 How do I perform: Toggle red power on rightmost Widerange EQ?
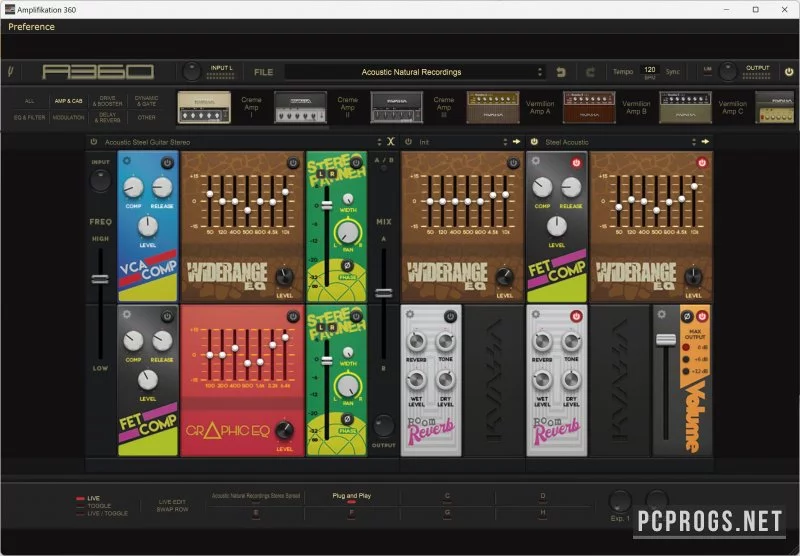click(x=702, y=163)
